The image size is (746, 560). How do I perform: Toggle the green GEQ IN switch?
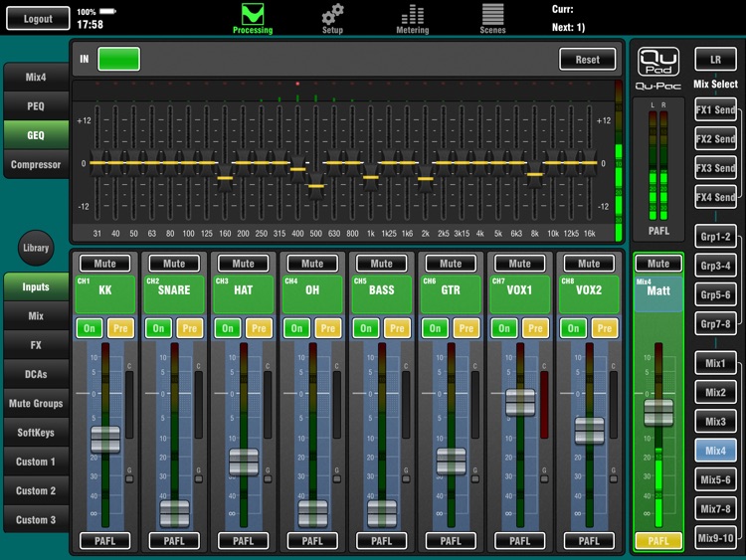coord(118,59)
